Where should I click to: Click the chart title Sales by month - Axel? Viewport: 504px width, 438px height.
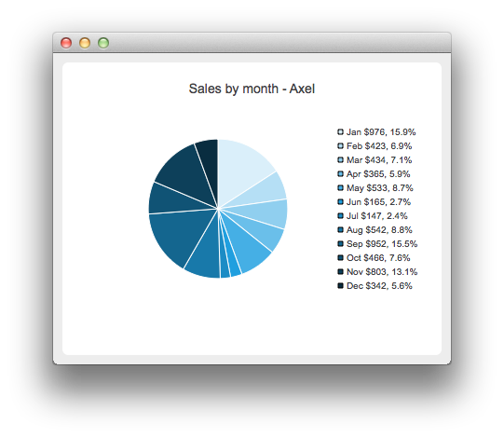pyautogui.click(x=252, y=89)
